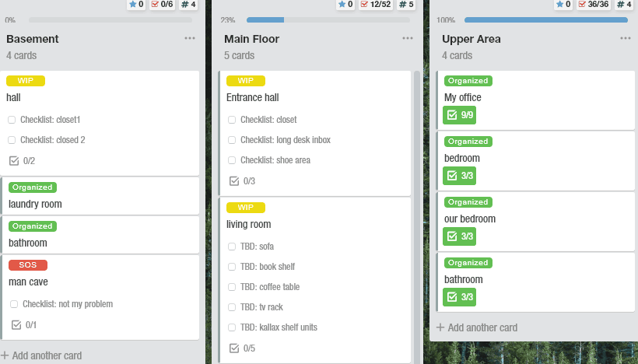This screenshot has height=364, width=638.
Task: Click the Main Floor list scrollbar
Action: [417, 217]
